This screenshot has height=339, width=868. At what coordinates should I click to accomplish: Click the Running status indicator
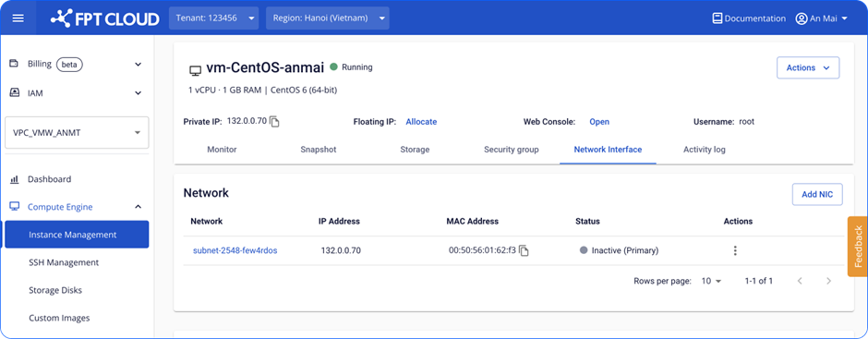(x=352, y=67)
